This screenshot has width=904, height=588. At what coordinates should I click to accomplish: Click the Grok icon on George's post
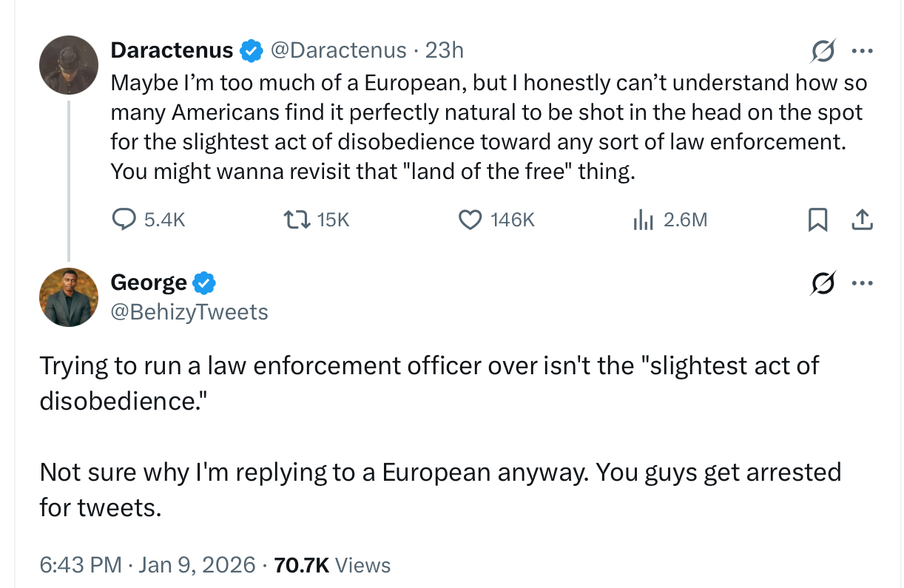(822, 283)
